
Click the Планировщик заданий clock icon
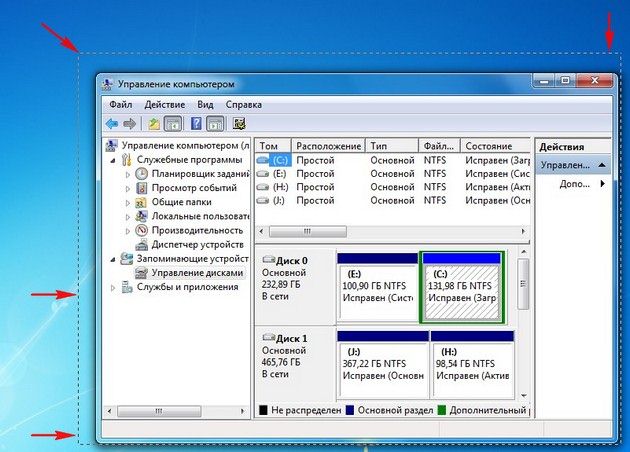click(x=141, y=174)
